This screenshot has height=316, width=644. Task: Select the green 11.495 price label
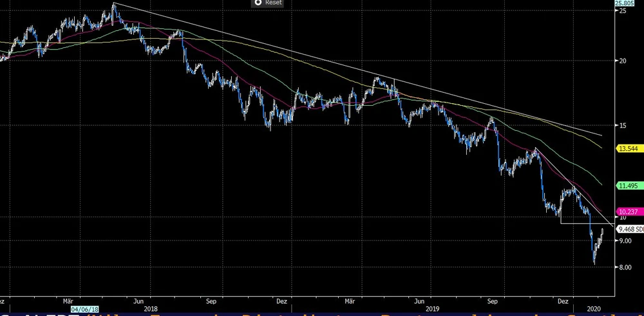627,186
